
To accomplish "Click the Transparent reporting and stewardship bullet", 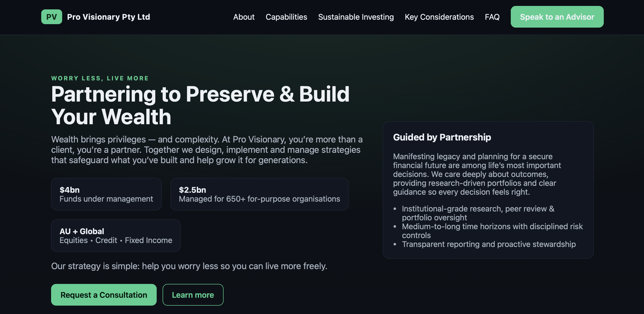I will 489,244.
